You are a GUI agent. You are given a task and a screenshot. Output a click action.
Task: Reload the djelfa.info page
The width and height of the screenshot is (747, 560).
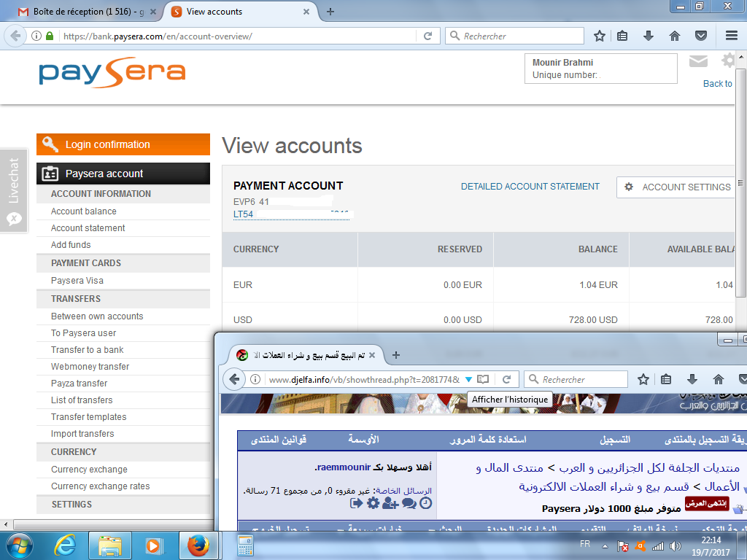click(506, 379)
